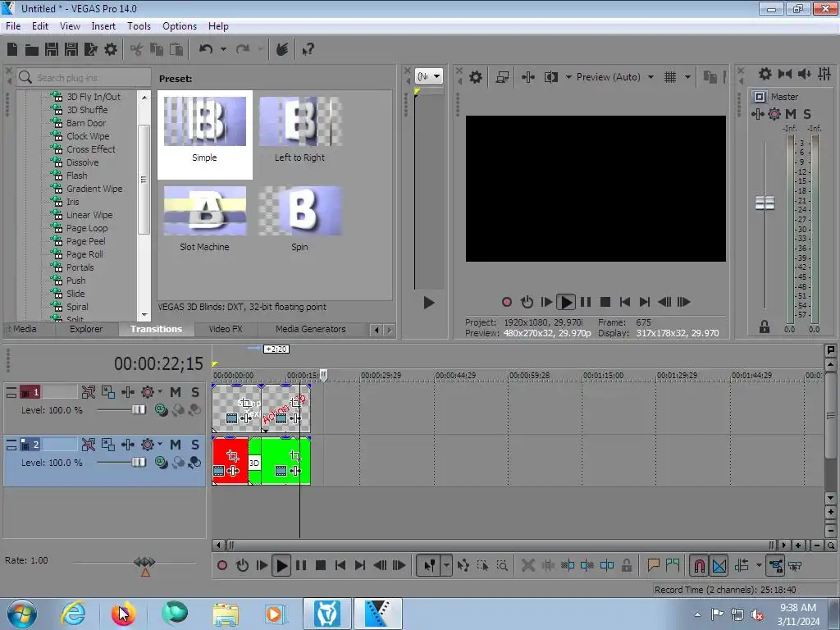
Task: Click the Insert Marker icon in timeline toolbar
Action: point(653,565)
